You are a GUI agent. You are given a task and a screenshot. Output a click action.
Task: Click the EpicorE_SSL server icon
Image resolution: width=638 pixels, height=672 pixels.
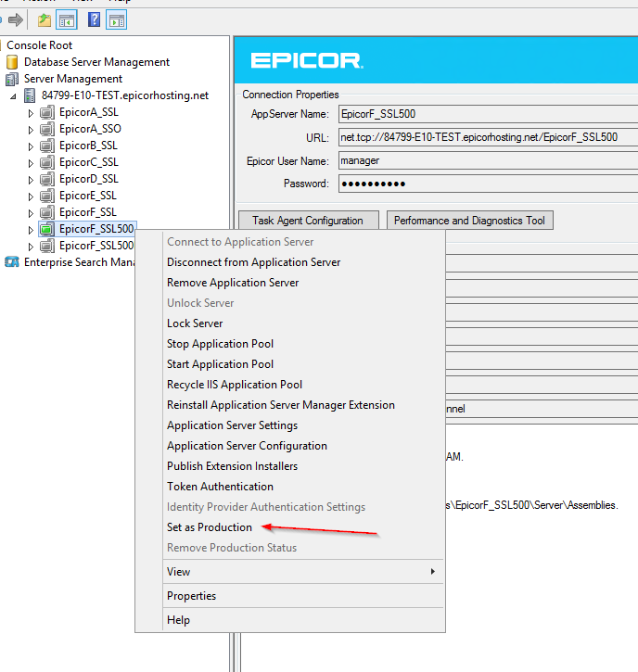click(x=47, y=196)
